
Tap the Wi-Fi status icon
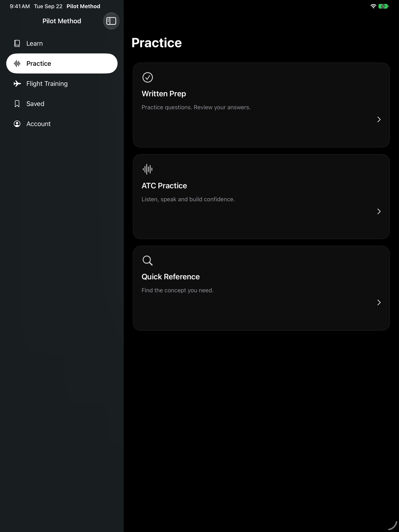[x=373, y=6]
